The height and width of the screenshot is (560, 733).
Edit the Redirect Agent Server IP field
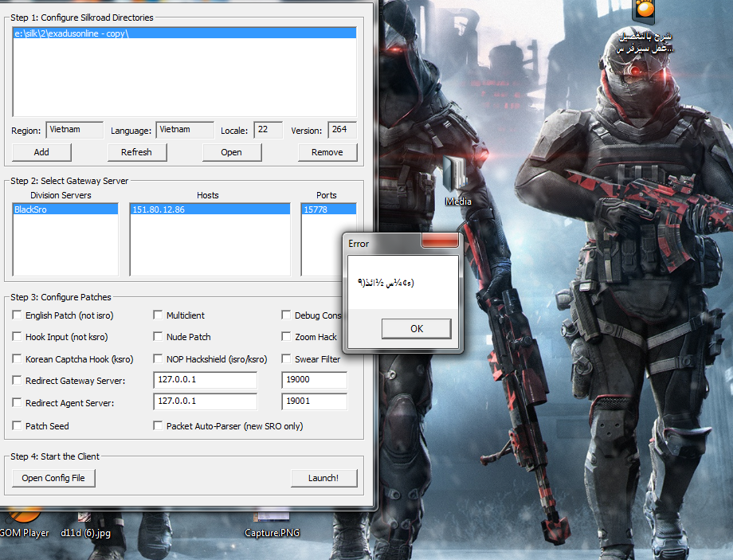pyautogui.click(x=206, y=401)
